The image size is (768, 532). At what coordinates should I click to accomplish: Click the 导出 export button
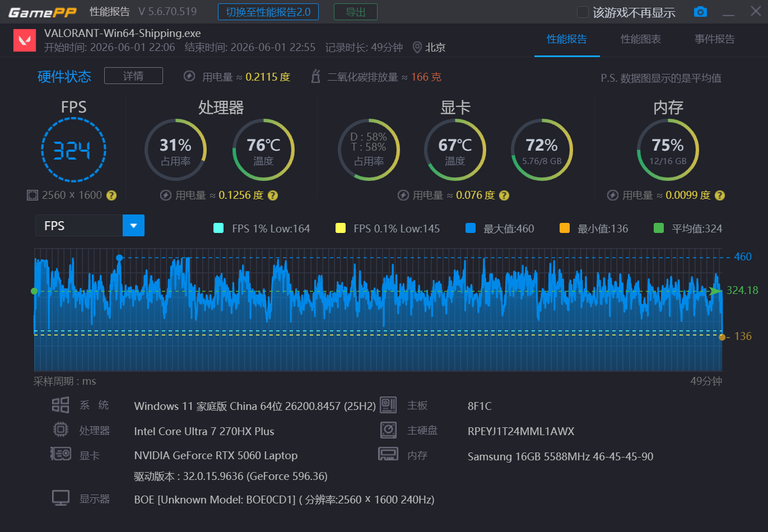356,12
